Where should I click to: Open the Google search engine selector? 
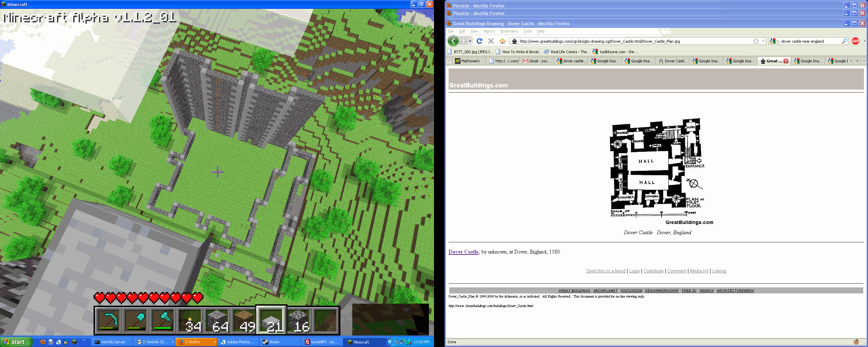pyautogui.click(x=774, y=41)
